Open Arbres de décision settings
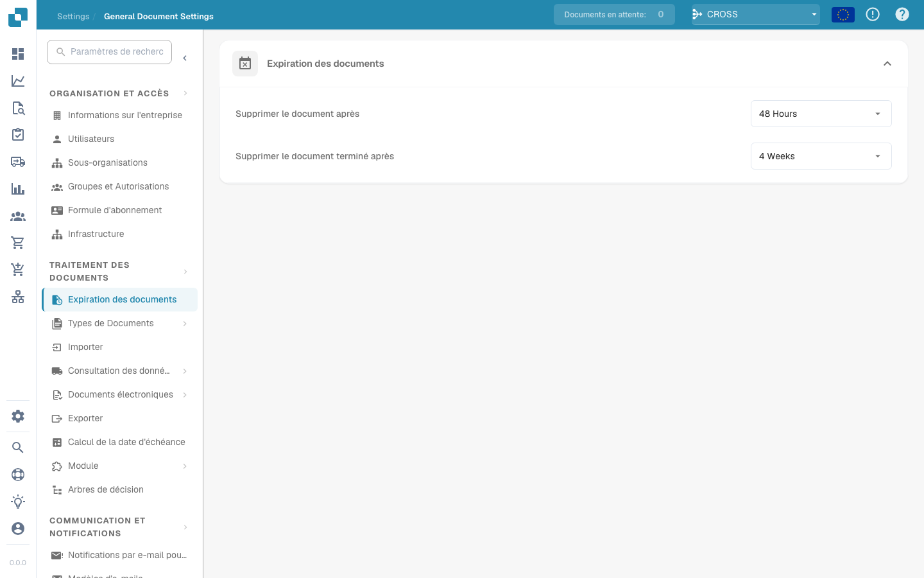The width and height of the screenshot is (924, 578). [119, 490]
